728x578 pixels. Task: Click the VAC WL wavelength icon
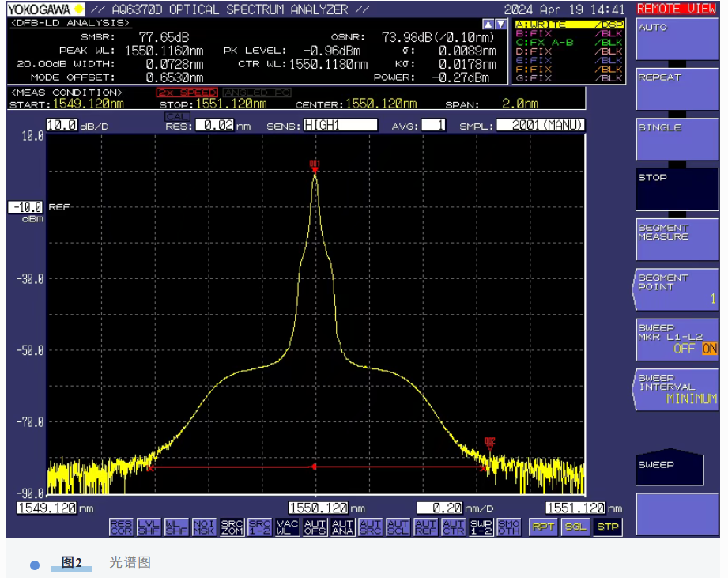point(287,527)
